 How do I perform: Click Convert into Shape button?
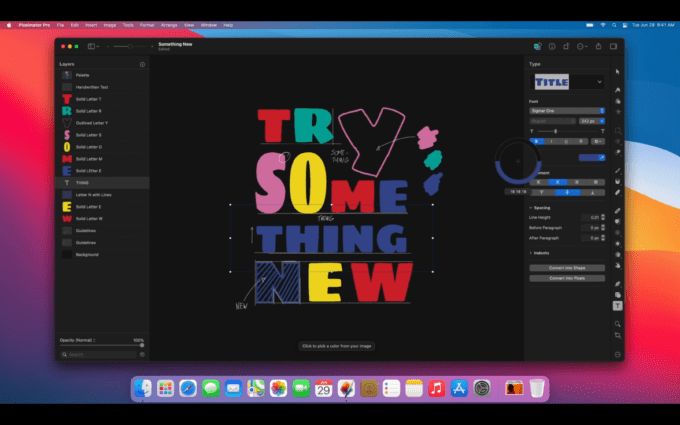point(567,268)
